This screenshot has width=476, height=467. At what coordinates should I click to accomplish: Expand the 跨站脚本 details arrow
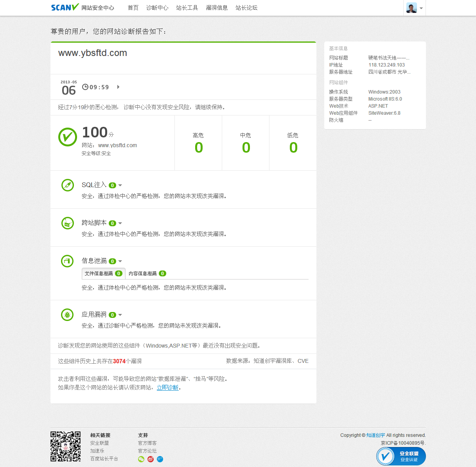(x=120, y=223)
